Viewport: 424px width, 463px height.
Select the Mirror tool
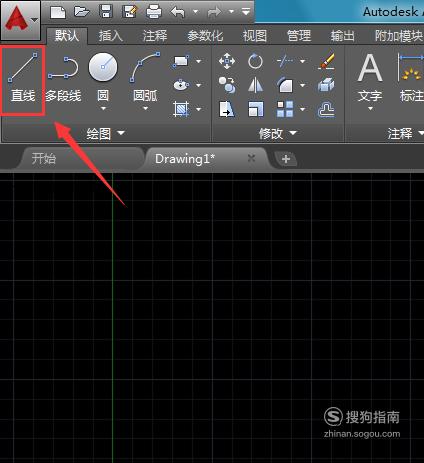pos(255,85)
